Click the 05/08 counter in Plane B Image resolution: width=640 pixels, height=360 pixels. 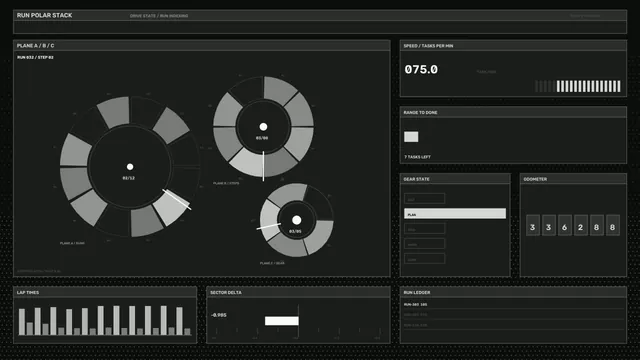262,138
